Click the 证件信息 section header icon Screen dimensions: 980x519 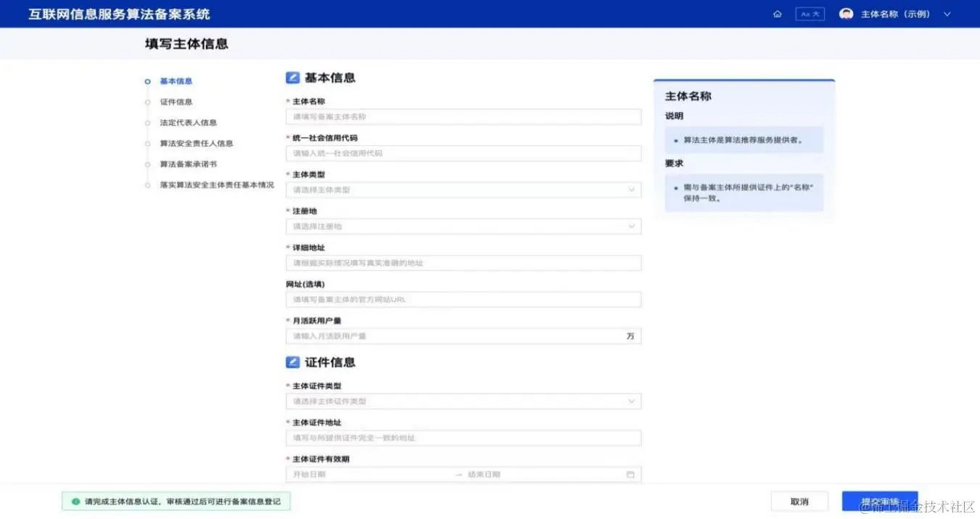pyautogui.click(x=293, y=361)
